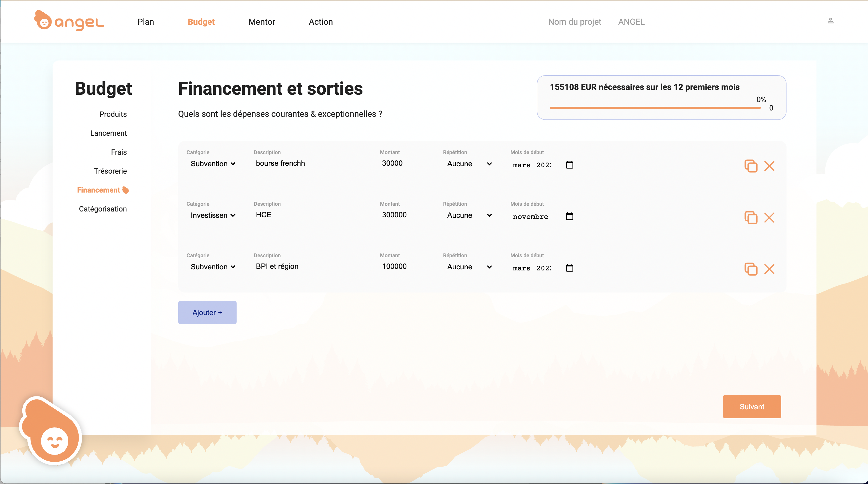Open the Action tab
868x484 pixels.
click(320, 22)
